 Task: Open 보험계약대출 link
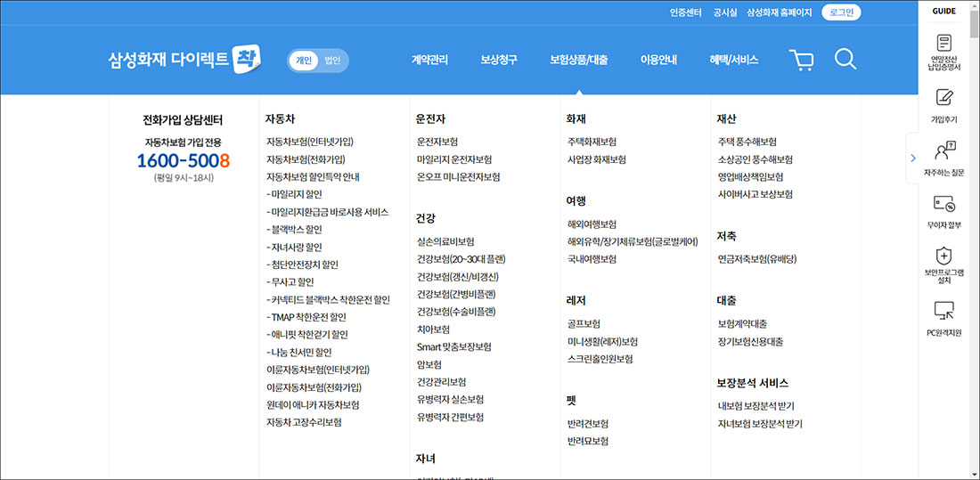click(742, 324)
